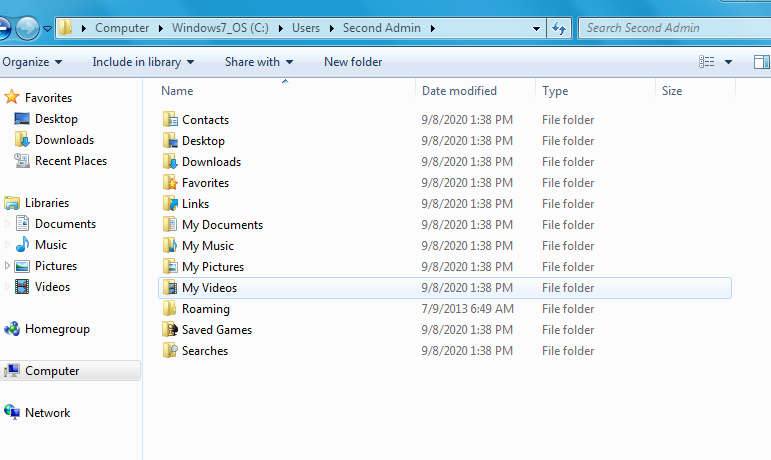Image resolution: width=771 pixels, height=460 pixels.
Task: Open the recent pages dropdown arrow
Action: tap(47, 29)
